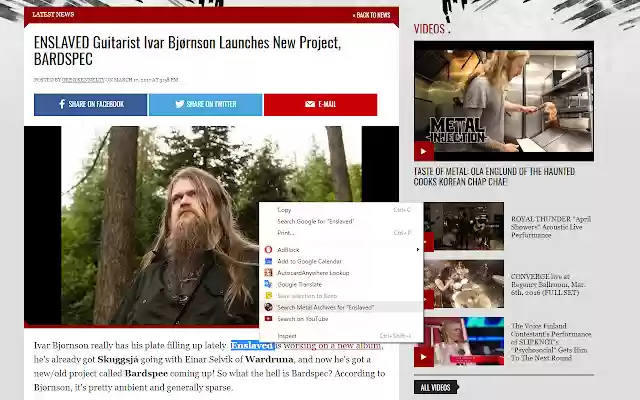Open The Voice Finland Slipknot title link
Screen dimensions: 640x400
pyautogui.click(x=551, y=342)
